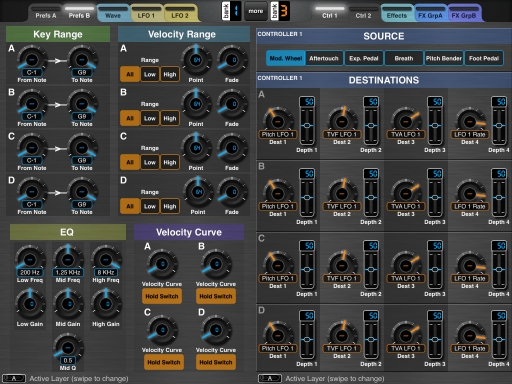Open the FX GrpB tab
512x384 pixels.
click(464, 13)
